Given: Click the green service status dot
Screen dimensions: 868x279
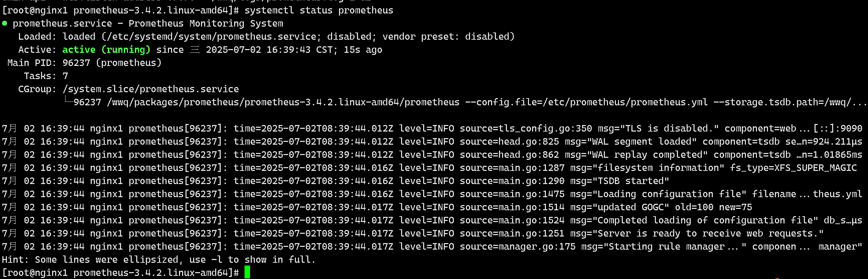Looking at the screenshot, I should pyautogui.click(x=4, y=23).
